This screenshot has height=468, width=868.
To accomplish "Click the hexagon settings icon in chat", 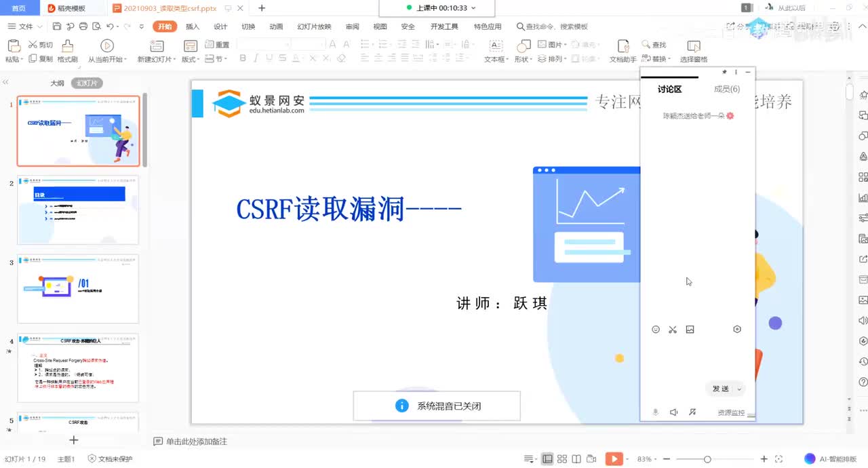I will tap(737, 330).
